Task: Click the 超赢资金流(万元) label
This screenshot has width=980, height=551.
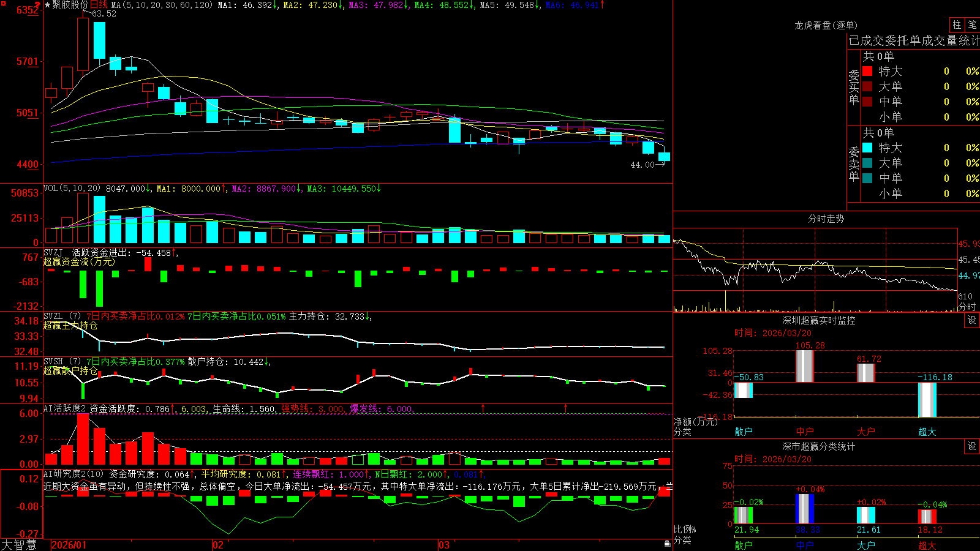Action: pos(79,262)
